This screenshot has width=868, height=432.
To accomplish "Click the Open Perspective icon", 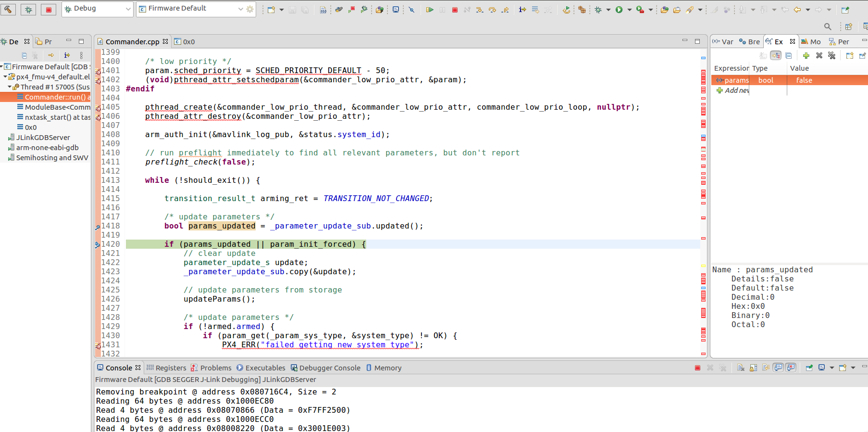I will click(848, 26).
